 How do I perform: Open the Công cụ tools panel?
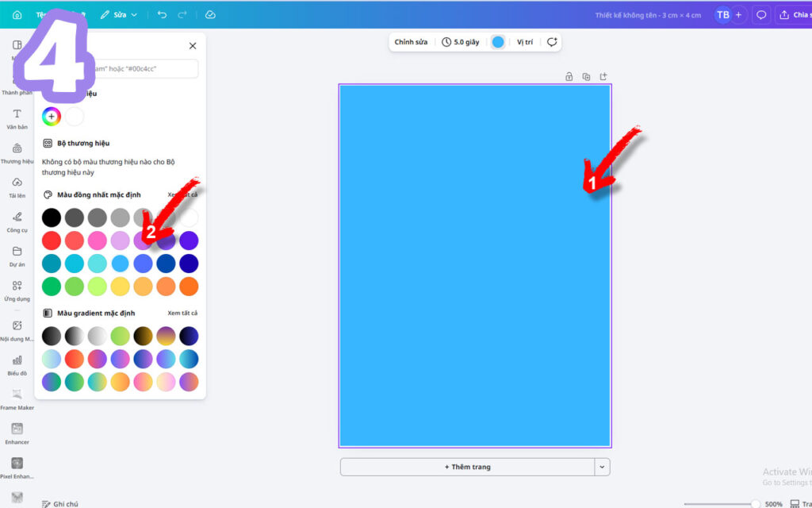(17, 222)
